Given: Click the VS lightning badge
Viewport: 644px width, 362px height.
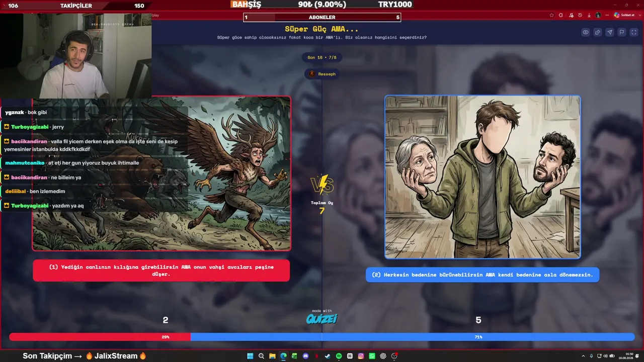Looking at the screenshot, I should 322,185.
